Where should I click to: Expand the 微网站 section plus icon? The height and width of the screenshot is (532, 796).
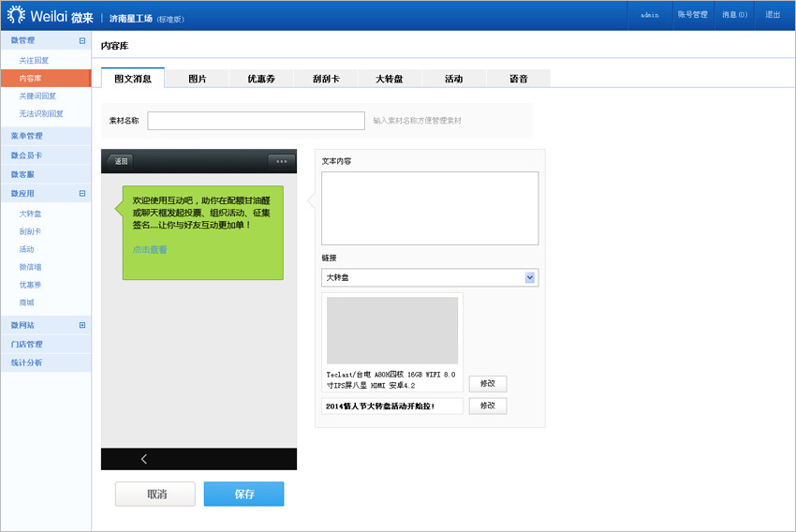[x=82, y=325]
